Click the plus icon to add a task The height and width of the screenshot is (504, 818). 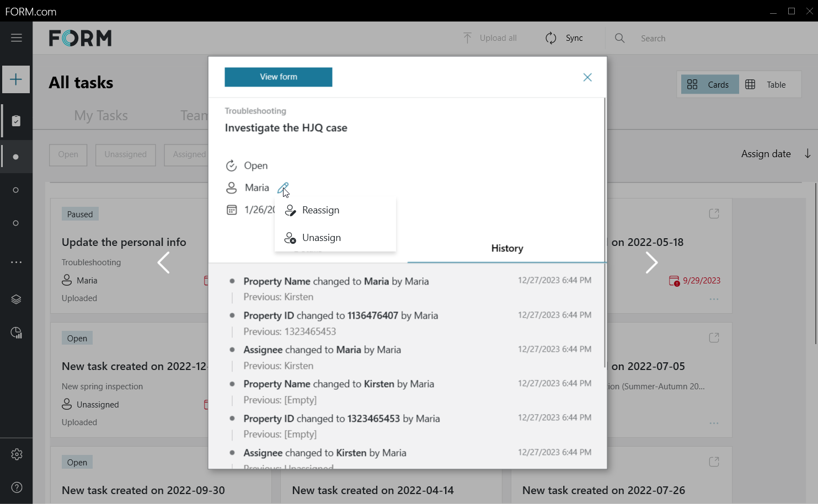(x=16, y=79)
